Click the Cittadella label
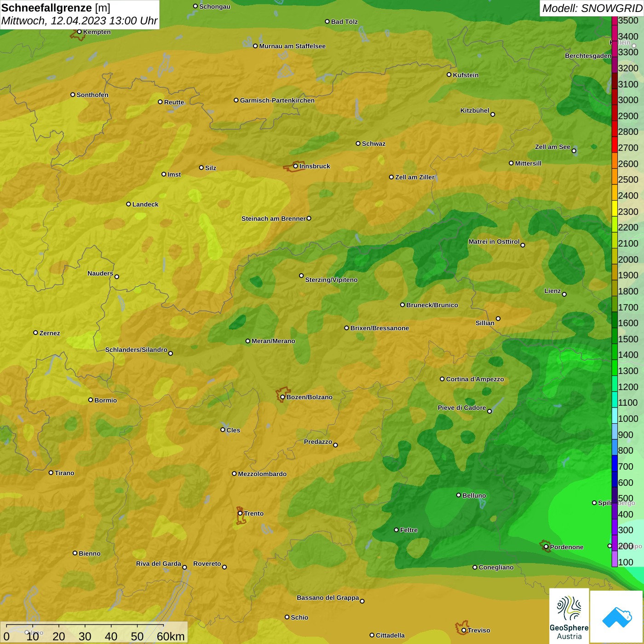Viewport: 644px width, 644px height. [390, 635]
